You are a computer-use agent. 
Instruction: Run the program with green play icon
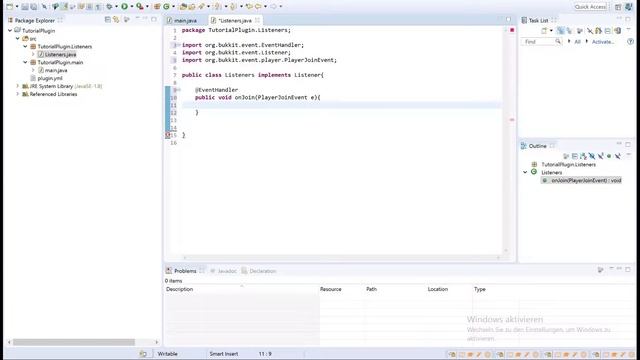pos(124,7)
